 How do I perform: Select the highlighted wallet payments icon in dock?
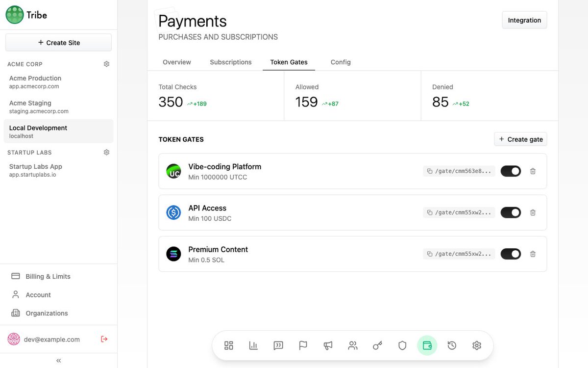click(427, 345)
